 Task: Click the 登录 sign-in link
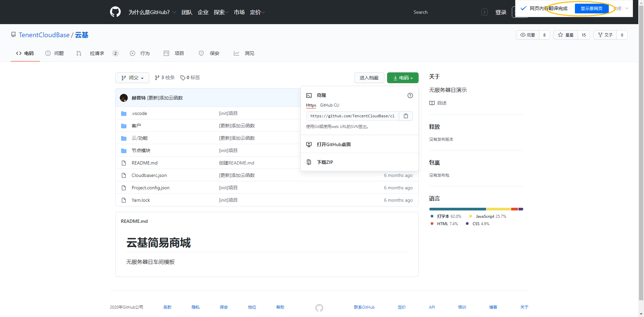coord(501,12)
